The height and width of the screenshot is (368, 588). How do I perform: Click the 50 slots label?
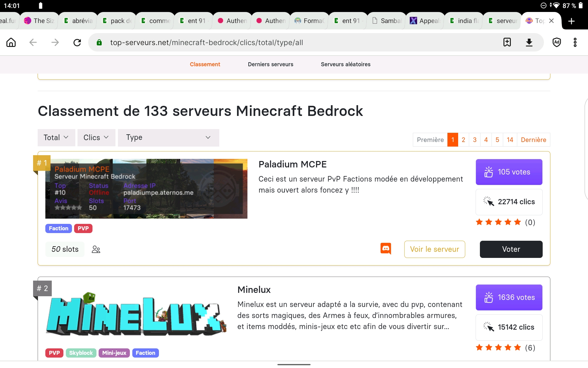tap(65, 249)
